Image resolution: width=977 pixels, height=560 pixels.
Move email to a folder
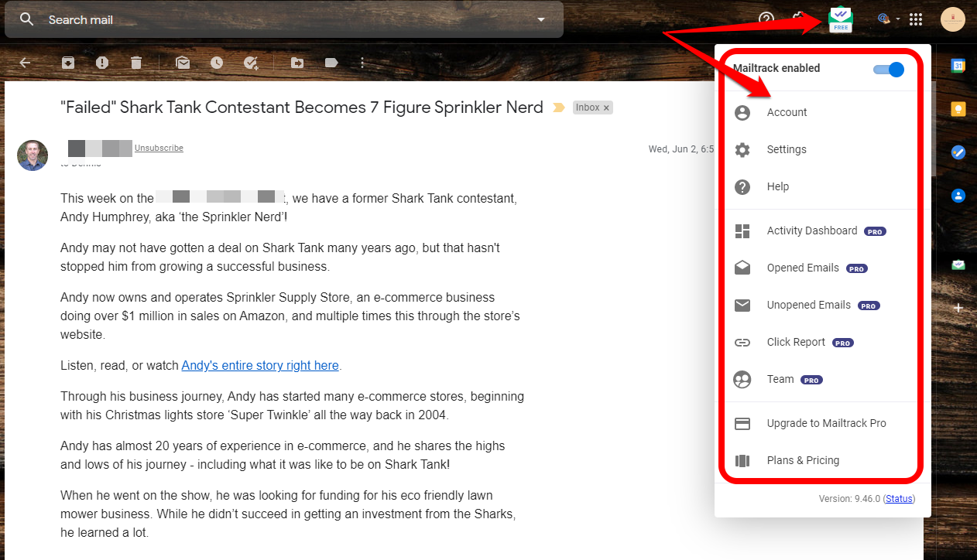click(x=297, y=63)
